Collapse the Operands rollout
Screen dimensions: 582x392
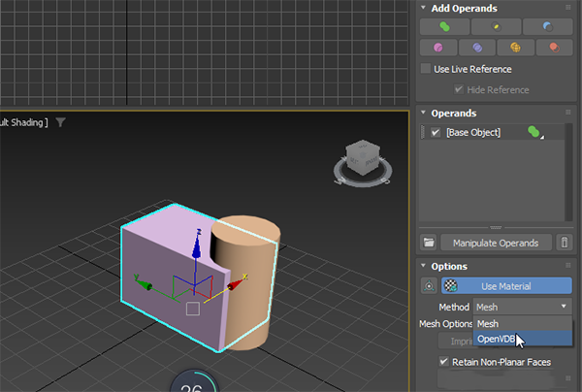(x=424, y=114)
